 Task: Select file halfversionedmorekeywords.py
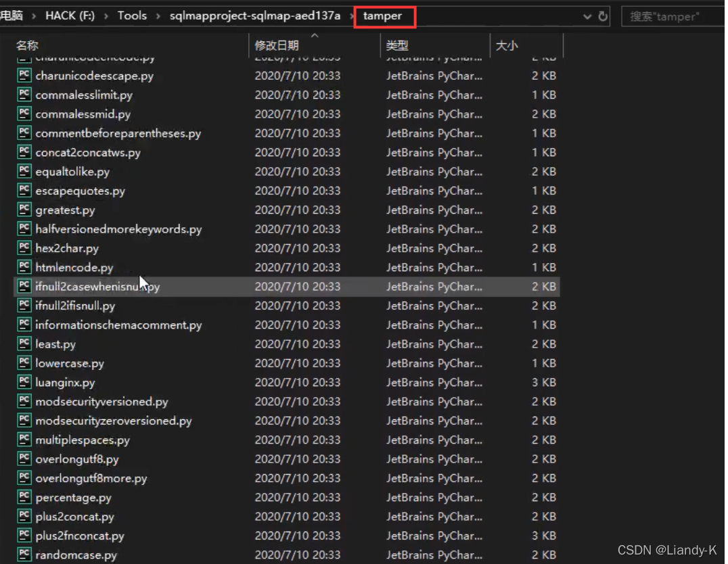118,229
